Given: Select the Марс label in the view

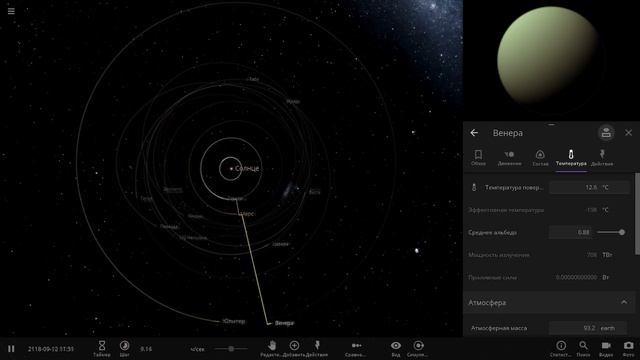Looking at the screenshot, I should coord(247,213).
